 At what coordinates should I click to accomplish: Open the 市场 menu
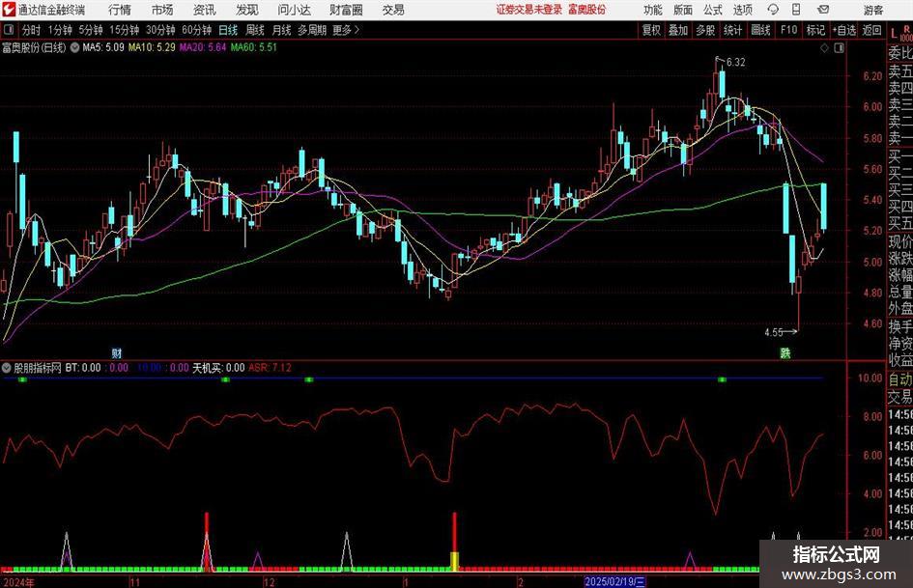[x=162, y=10]
